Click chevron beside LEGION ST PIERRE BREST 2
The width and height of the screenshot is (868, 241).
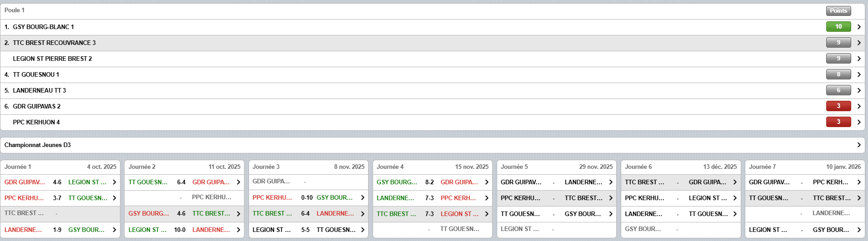click(x=858, y=59)
